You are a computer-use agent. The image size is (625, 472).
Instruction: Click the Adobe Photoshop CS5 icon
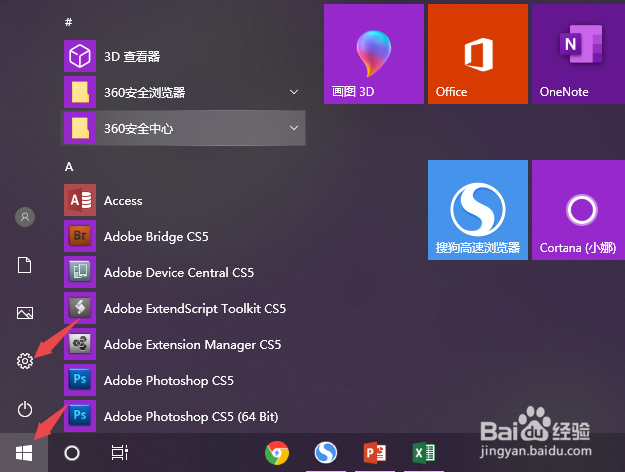point(80,380)
